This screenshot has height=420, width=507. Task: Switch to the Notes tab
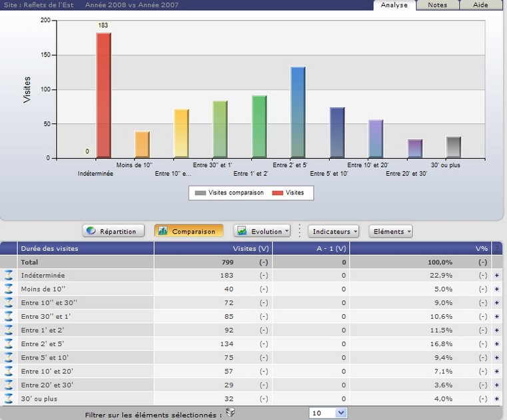point(437,5)
